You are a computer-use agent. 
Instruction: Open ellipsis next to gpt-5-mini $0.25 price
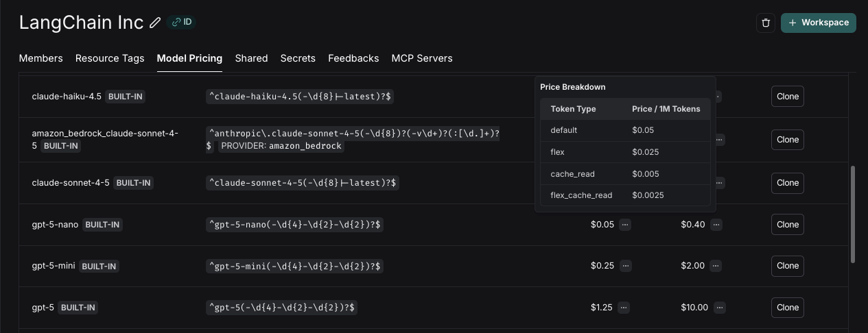click(624, 266)
